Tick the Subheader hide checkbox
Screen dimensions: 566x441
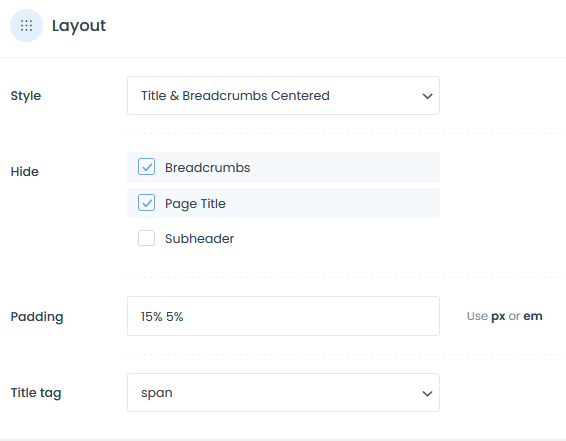[x=147, y=238]
